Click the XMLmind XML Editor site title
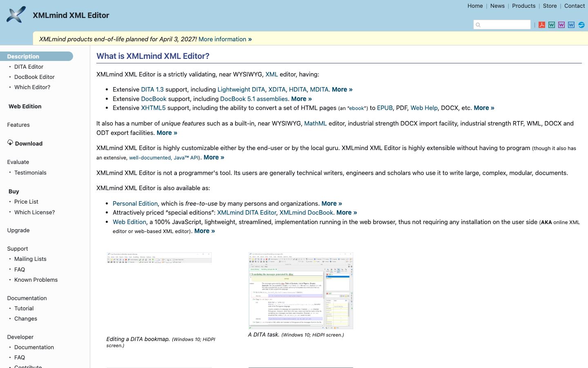Image resolution: width=588 pixels, height=368 pixels. (71, 15)
